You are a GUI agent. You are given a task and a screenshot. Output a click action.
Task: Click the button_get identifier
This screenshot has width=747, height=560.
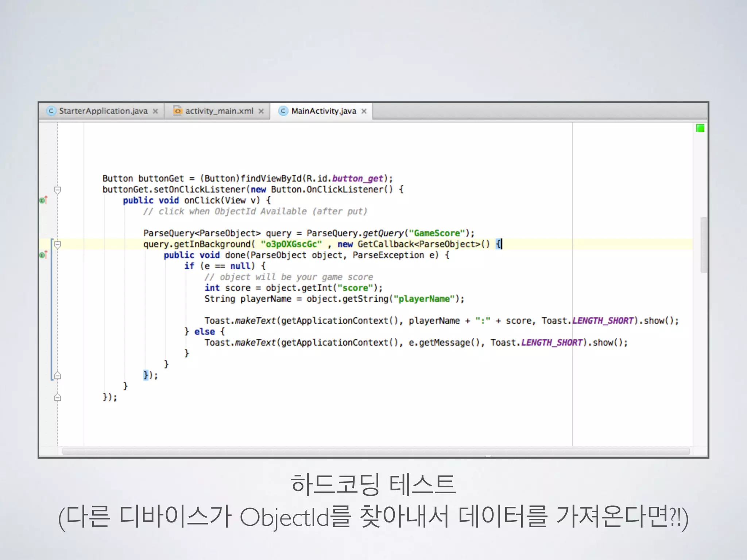[357, 179]
